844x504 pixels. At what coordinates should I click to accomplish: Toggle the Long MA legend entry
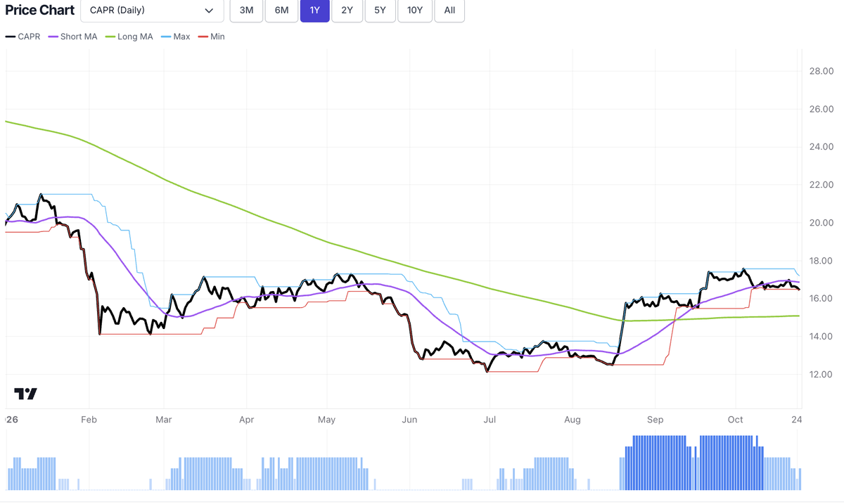tap(129, 37)
